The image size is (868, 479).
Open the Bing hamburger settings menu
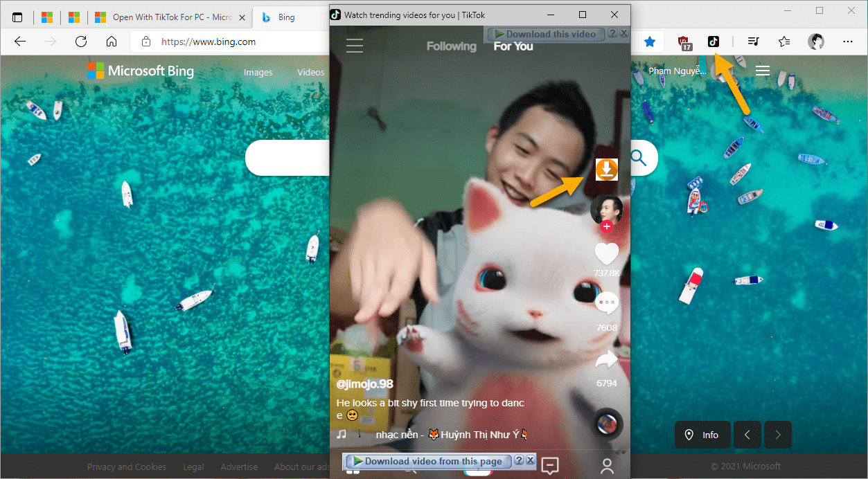763,71
